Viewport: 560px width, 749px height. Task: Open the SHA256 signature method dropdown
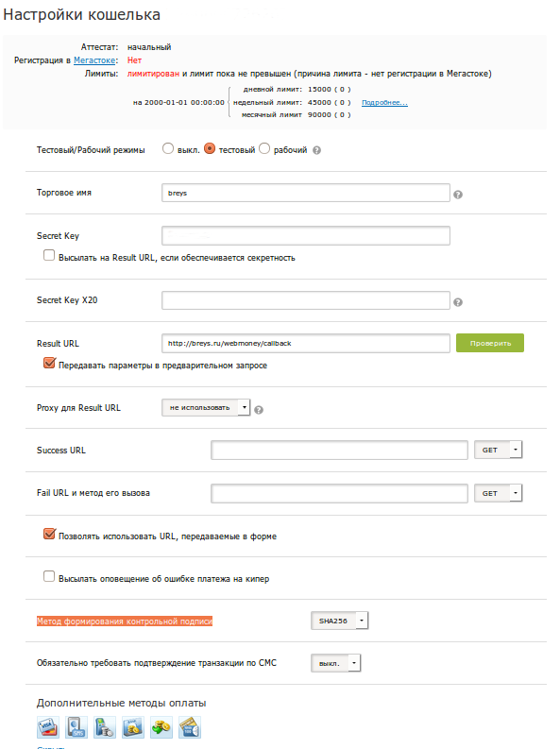339,621
